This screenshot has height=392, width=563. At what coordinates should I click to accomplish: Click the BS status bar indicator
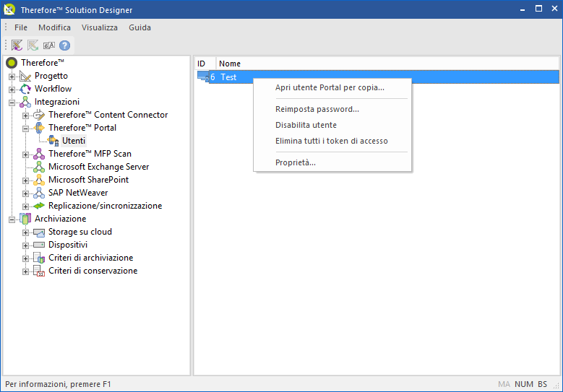click(542, 384)
